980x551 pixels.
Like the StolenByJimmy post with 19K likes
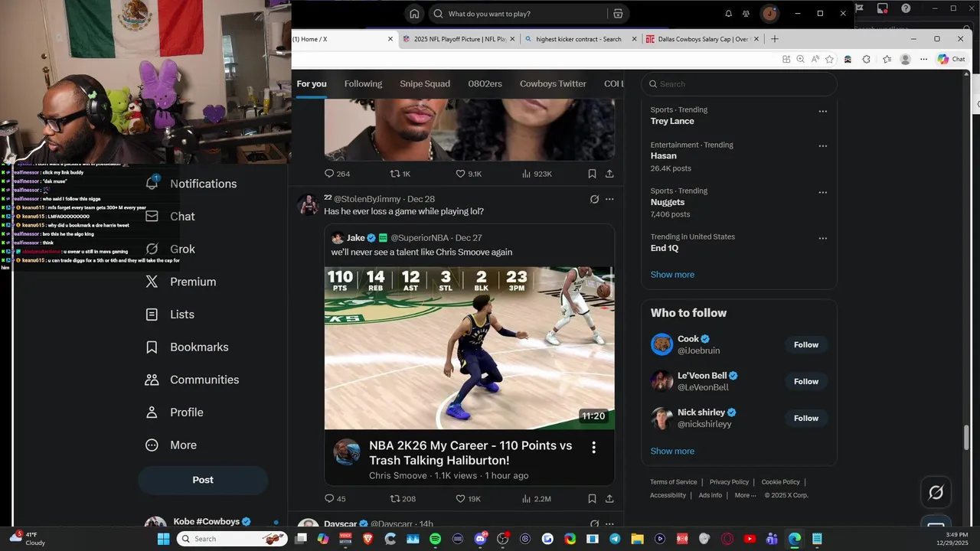click(468, 499)
